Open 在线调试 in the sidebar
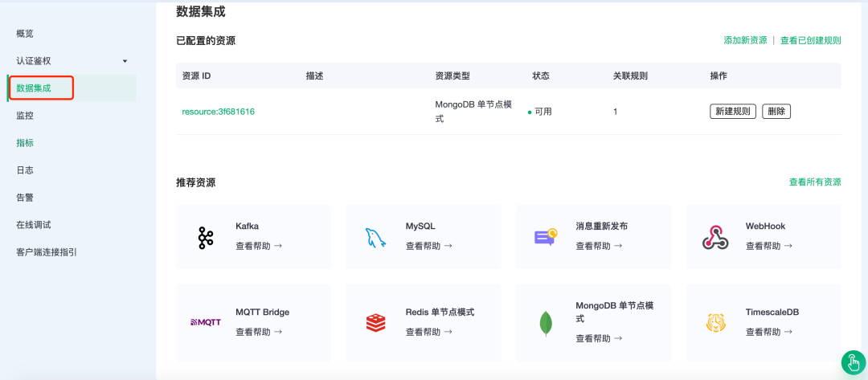The height and width of the screenshot is (380, 868). tap(34, 225)
